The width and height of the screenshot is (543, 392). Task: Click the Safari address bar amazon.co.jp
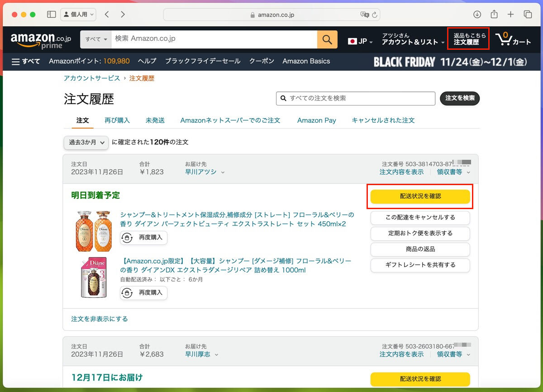(271, 14)
